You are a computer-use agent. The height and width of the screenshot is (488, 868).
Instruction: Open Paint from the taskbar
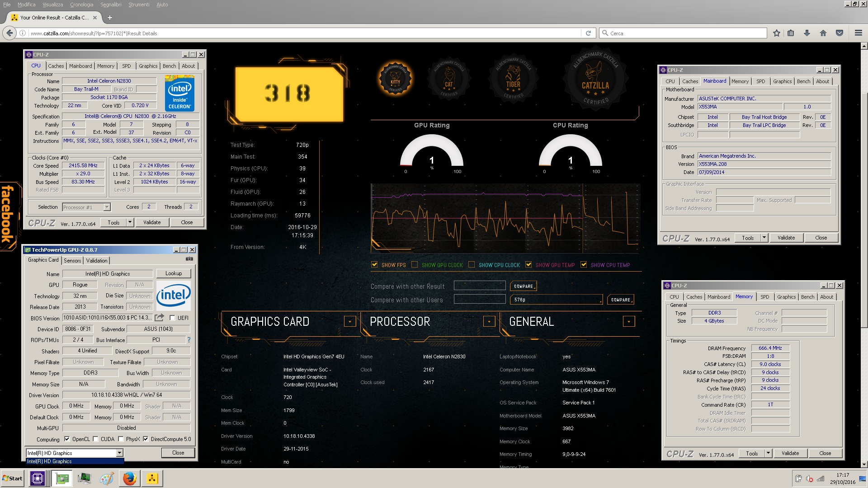(x=107, y=478)
